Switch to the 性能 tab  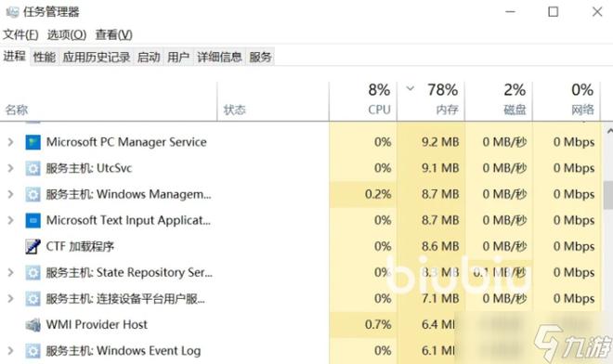45,57
